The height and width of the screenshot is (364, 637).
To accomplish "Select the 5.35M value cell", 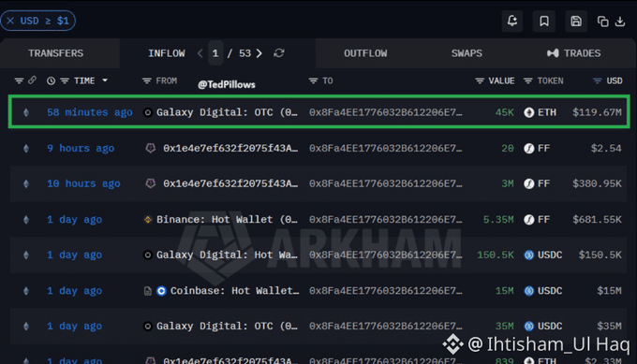I will click(x=498, y=220).
